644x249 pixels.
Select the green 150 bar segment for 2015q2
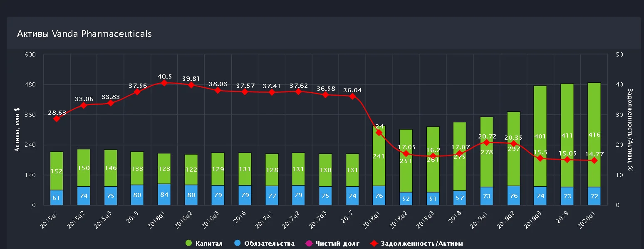pos(84,168)
